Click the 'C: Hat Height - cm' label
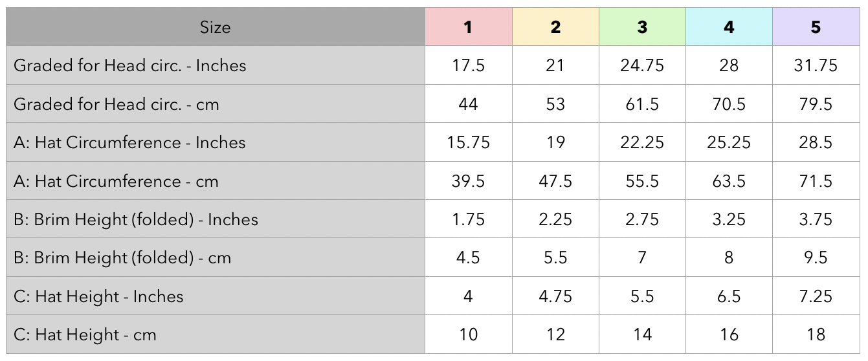 click(85, 335)
